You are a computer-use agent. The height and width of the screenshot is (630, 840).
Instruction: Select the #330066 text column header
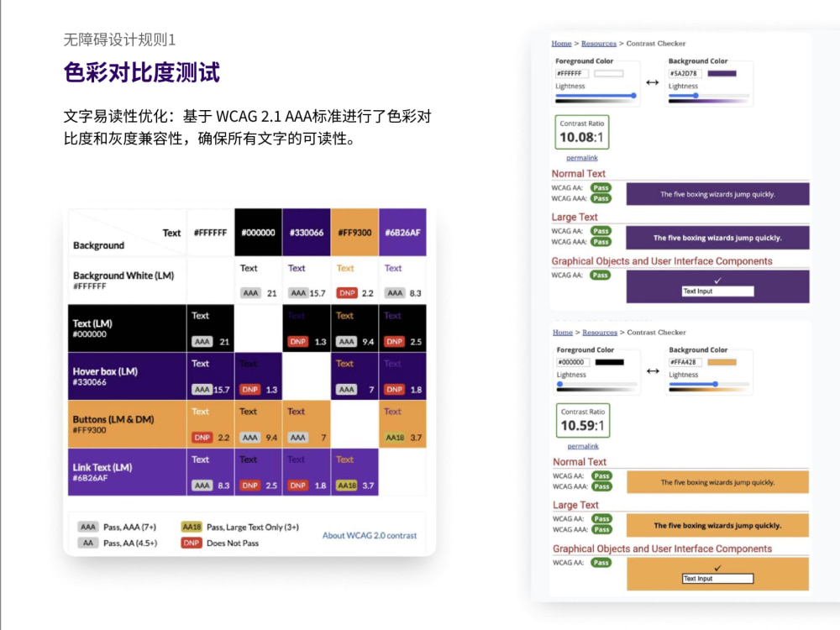[x=307, y=233]
